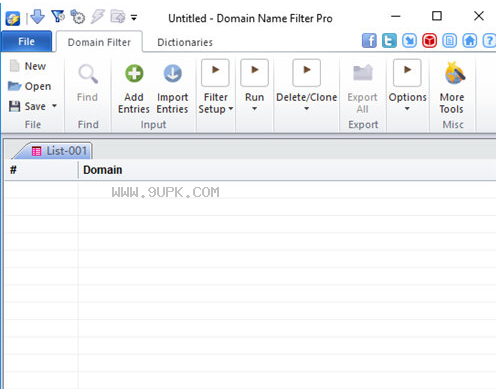The width and height of the screenshot is (496, 389).
Task: Click the Domain column header
Action: [287, 170]
